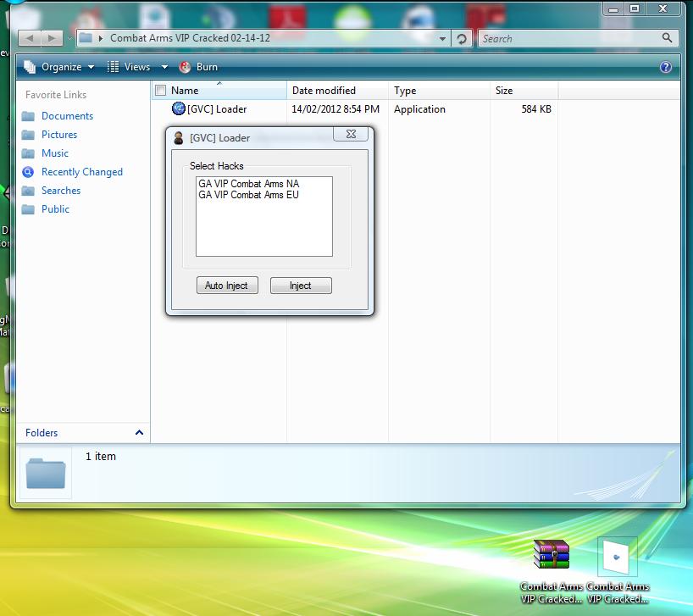Select the [GVC] Loader file name
Image resolution: width=693 pixels, height=616 pixels.
(217, 108)
